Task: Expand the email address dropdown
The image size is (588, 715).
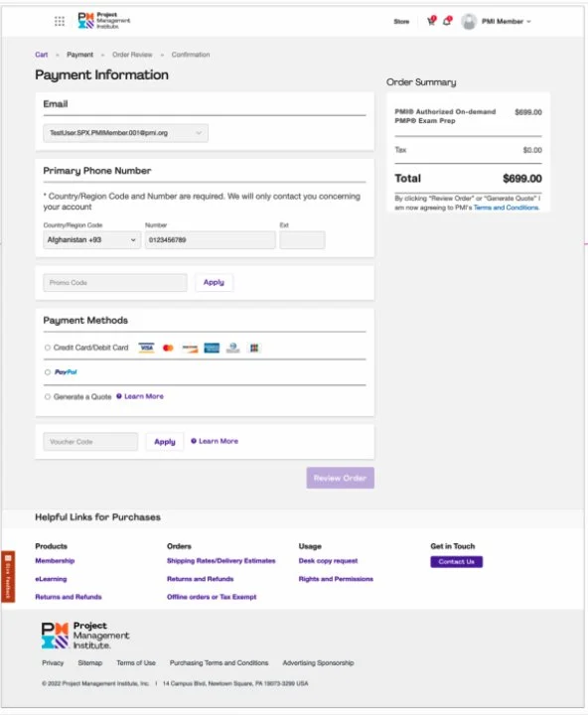Action: [x=125, y=133]
